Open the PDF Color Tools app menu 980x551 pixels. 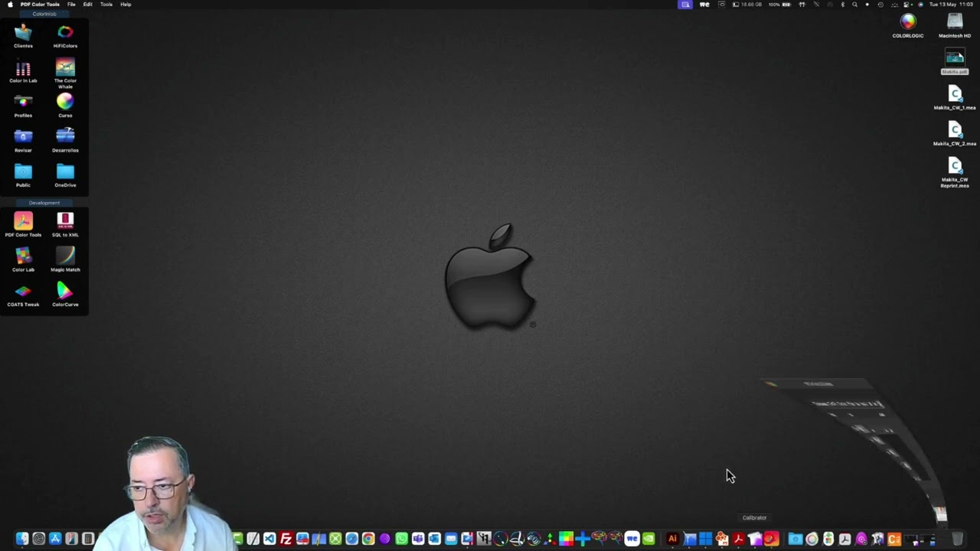click(x=40, y=5)
